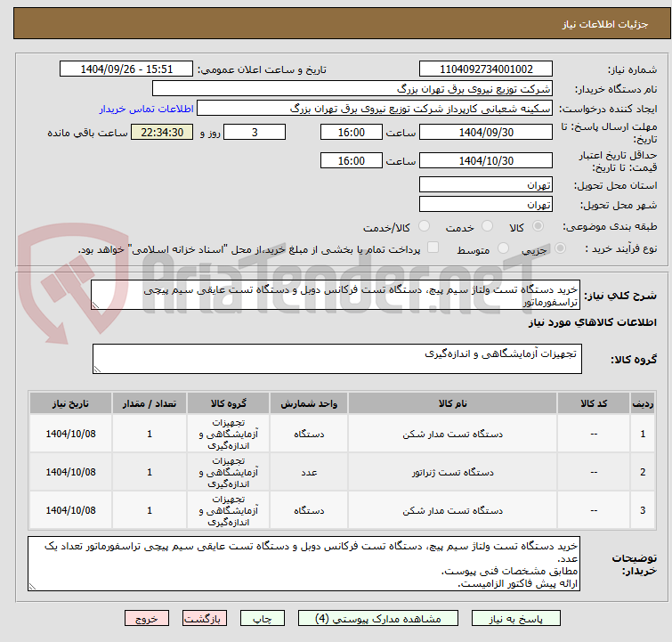Viewport: 672px width, 642px height.
Task: Select the کالا radio button
Action: click(x=538, y=226)
